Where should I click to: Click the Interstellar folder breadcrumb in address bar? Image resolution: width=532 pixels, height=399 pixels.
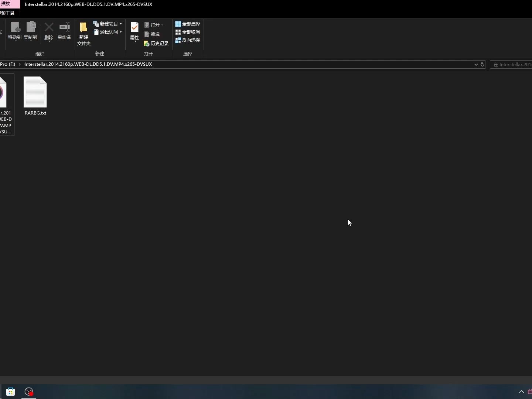click(x=88, y=64)
